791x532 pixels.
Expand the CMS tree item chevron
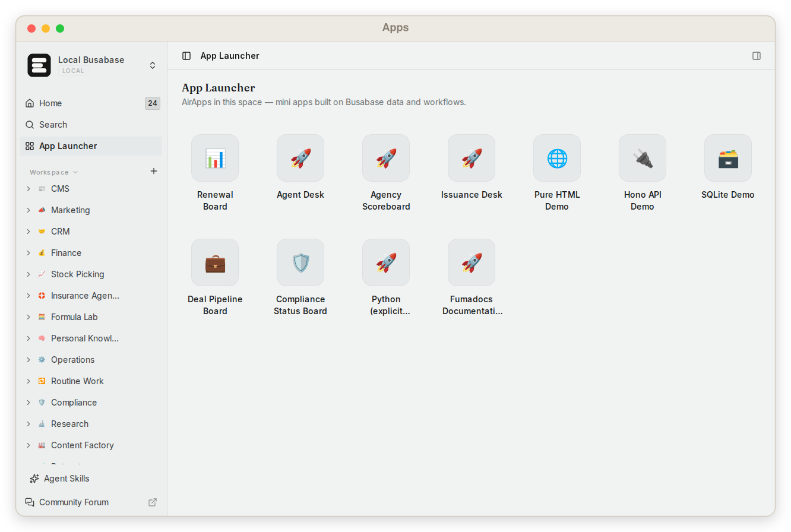click(x=28, y=189)
